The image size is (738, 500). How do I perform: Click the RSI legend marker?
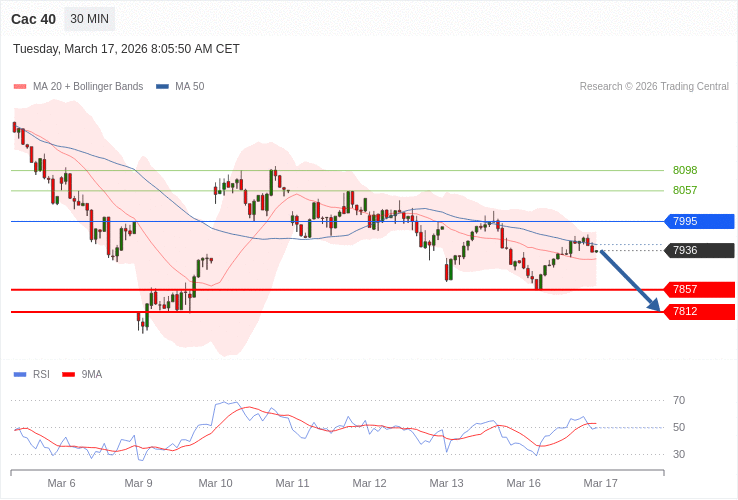pos(20,375)
